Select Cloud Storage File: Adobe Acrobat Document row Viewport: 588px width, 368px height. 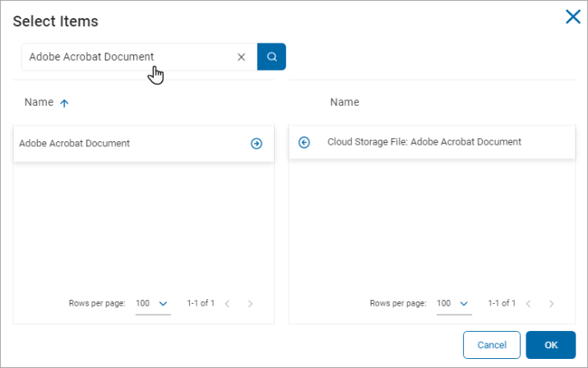[424, 142]
